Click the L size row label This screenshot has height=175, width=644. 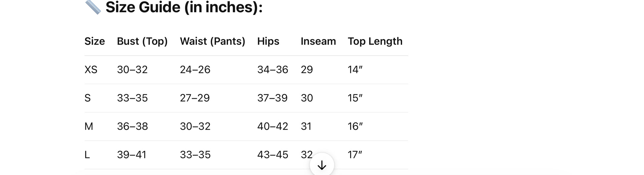(x=87, y=155)
